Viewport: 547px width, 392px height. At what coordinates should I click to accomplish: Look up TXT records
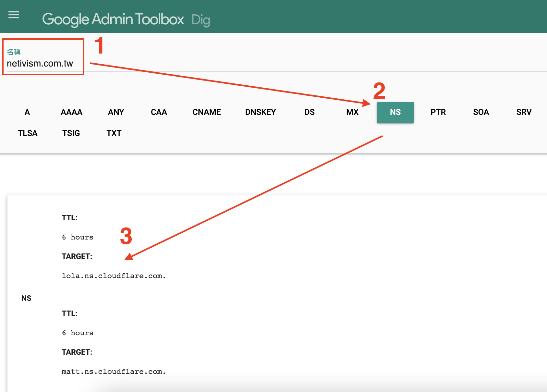click(x=114, y=133)
